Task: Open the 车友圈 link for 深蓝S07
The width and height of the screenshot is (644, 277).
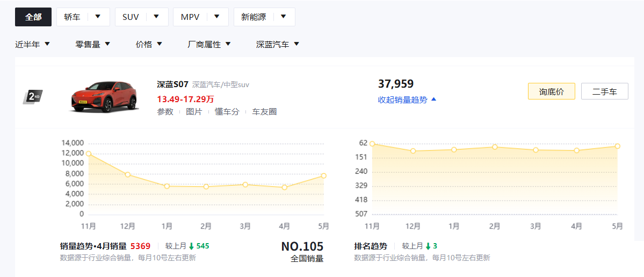Action: (264, 111)
